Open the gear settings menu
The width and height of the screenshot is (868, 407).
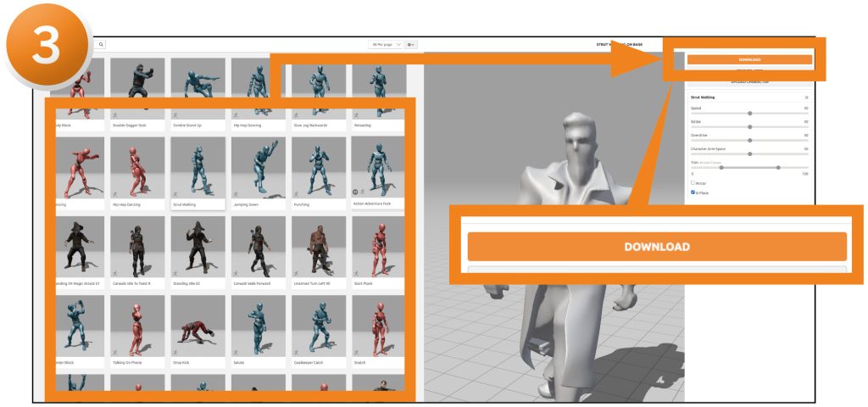point(411,44)
